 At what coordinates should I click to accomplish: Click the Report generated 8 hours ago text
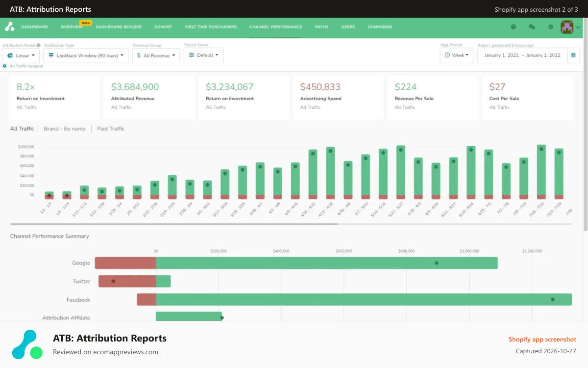(506, 45)
